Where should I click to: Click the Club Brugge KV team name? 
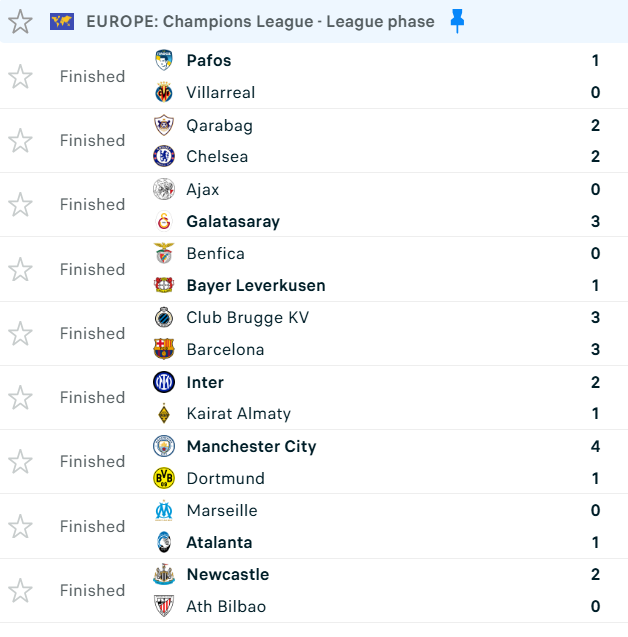[247, 317]
